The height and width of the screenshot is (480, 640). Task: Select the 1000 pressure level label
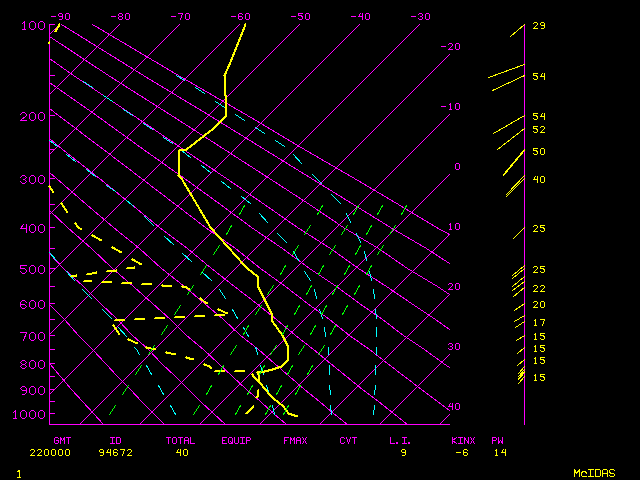[34, 414]
